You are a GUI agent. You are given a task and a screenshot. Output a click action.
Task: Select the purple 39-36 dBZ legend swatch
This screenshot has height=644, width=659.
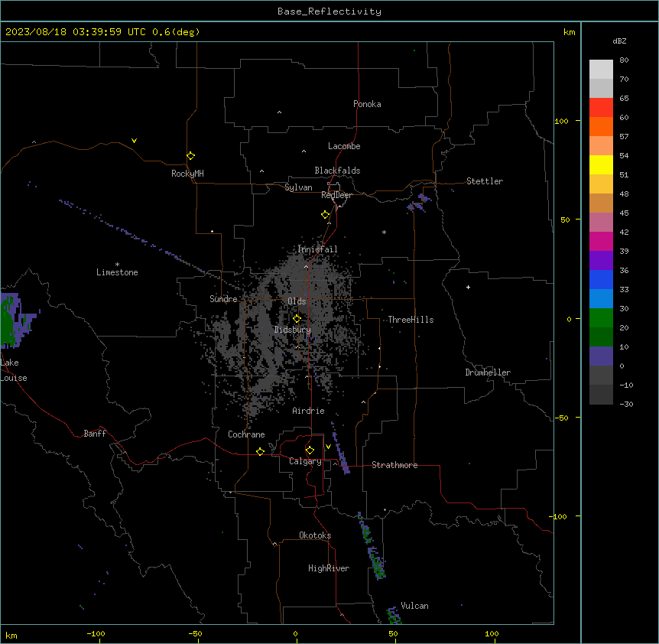[601, 261]
